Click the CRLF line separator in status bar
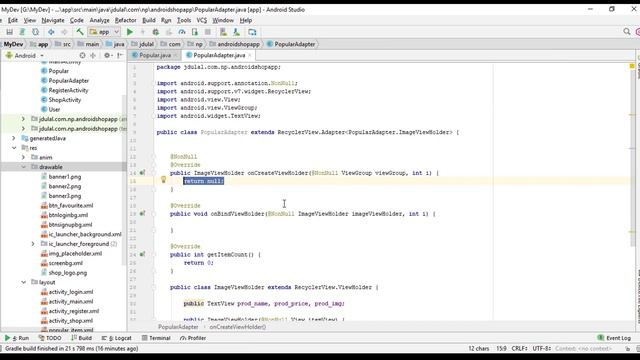 pos(520,349)
